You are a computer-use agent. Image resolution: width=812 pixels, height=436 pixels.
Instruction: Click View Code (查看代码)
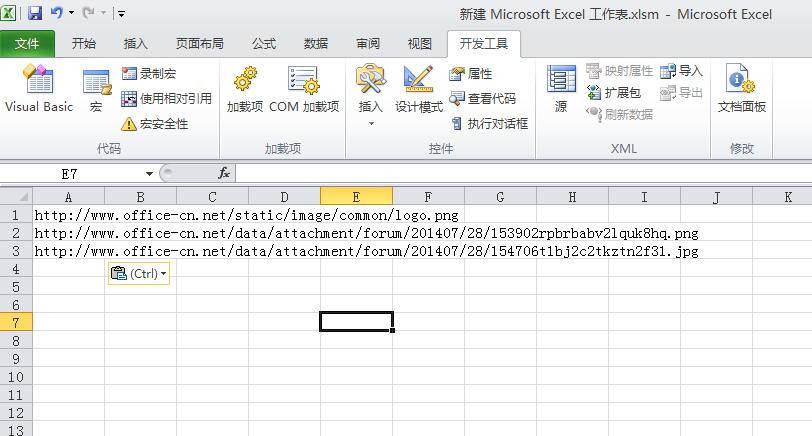point(483,98)
